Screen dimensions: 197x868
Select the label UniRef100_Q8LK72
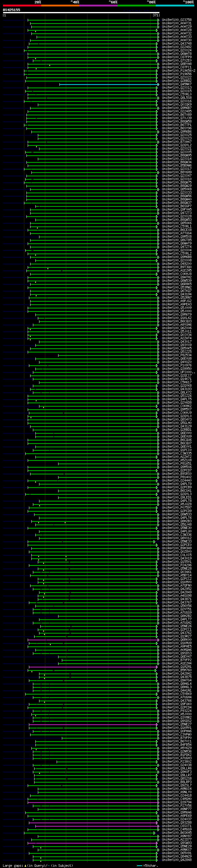tap(177, 393)
